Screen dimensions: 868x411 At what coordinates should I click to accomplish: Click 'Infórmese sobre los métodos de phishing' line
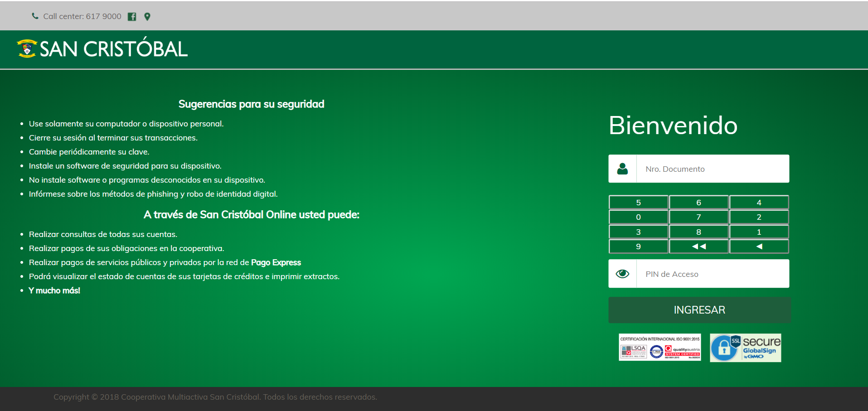(x=153, y=194)
